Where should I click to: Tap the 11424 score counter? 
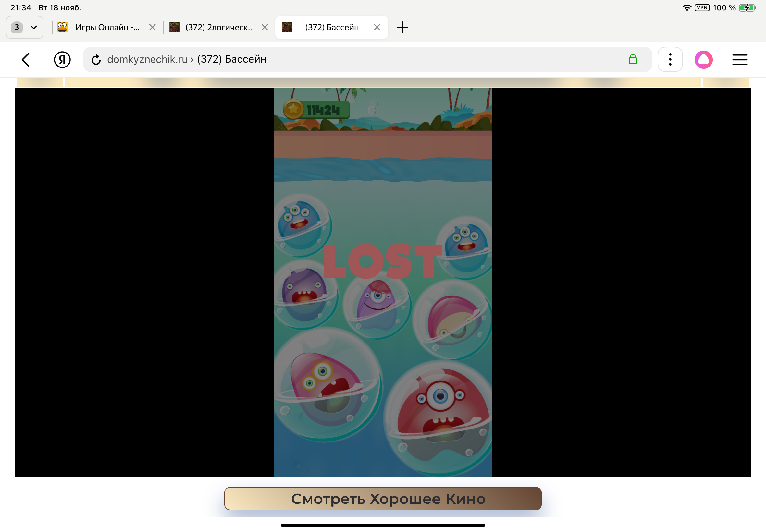click(x=323, y=110)
